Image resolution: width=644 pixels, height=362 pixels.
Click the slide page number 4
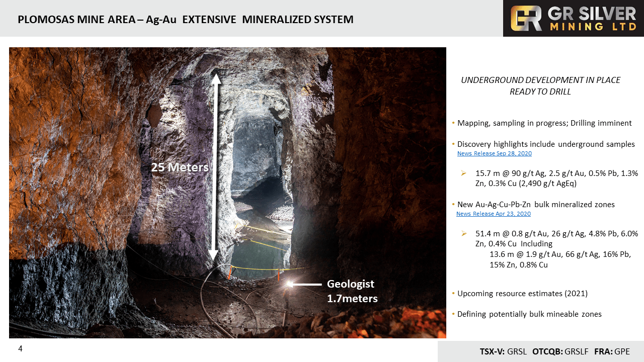click(x=20, y=348)
